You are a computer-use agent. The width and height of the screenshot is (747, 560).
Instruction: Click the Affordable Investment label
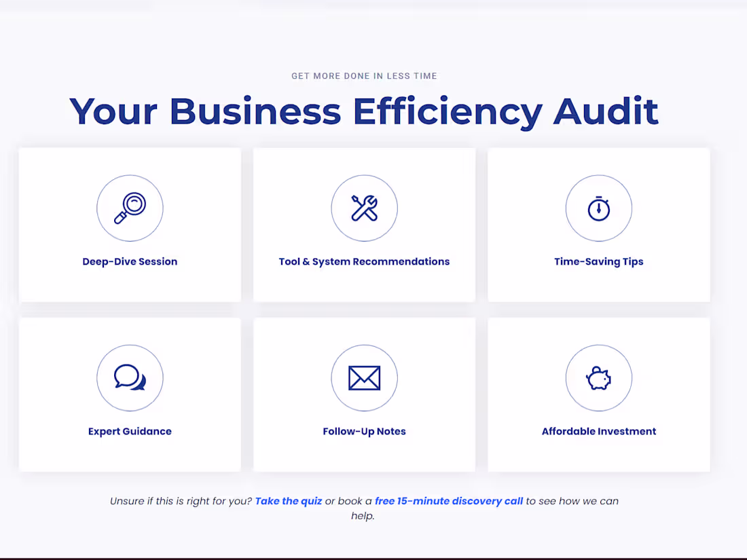click(598, 431)
